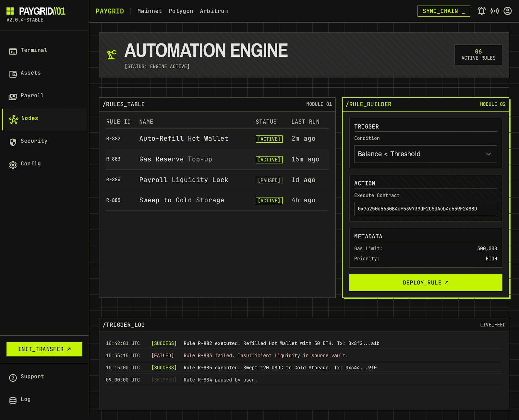519x420 pixels.
Task: Select the Auto-Refill Hot Wallet rule row
Action: coord(217,139)
